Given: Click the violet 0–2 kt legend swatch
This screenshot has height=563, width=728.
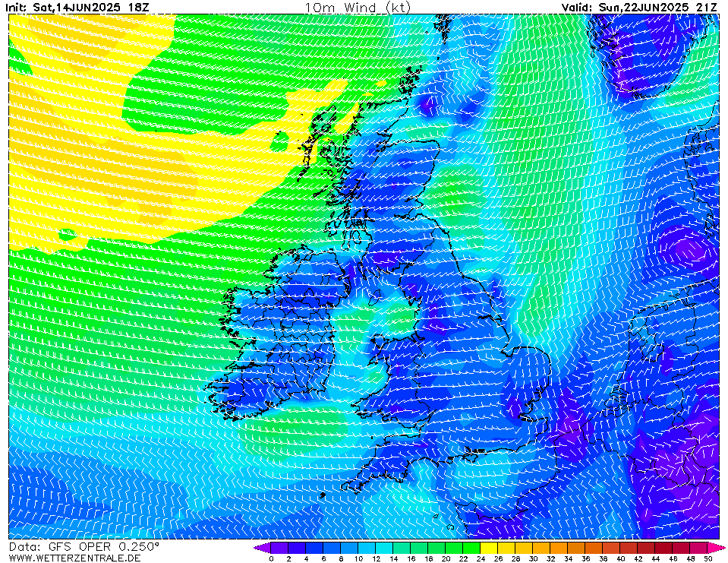Looking at the screenshot, I should pos(279,547).
